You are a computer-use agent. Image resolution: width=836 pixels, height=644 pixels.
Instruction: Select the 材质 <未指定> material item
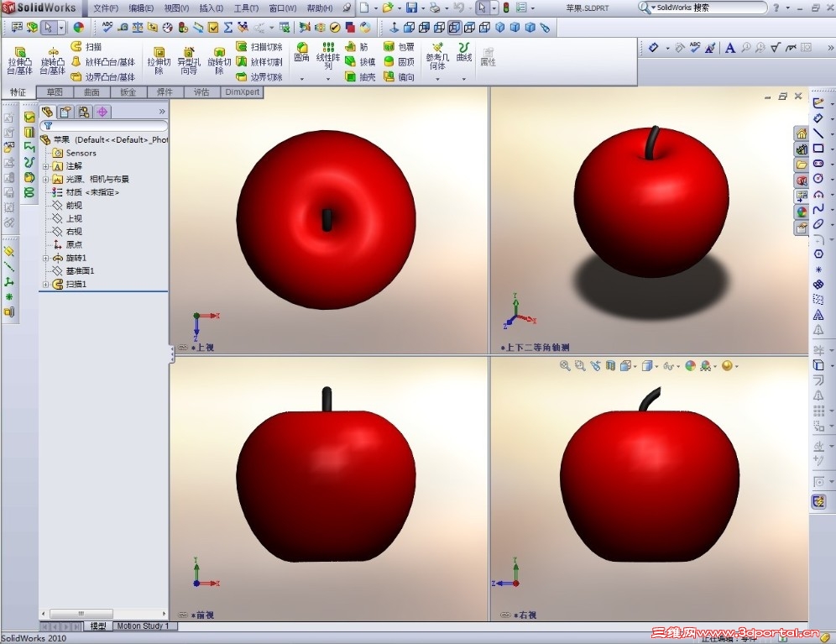(86, 192)
